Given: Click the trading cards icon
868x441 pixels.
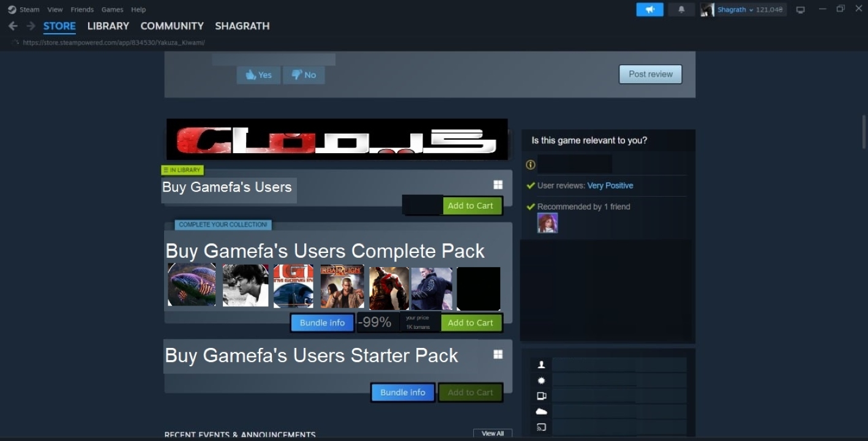Looking at the screenshot, I should coord(541,396).
